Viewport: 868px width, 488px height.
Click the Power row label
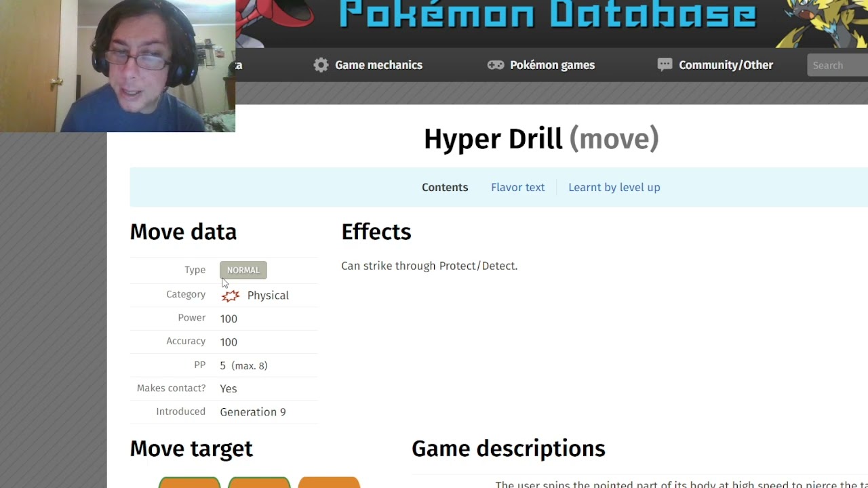[x=192, y=317]
